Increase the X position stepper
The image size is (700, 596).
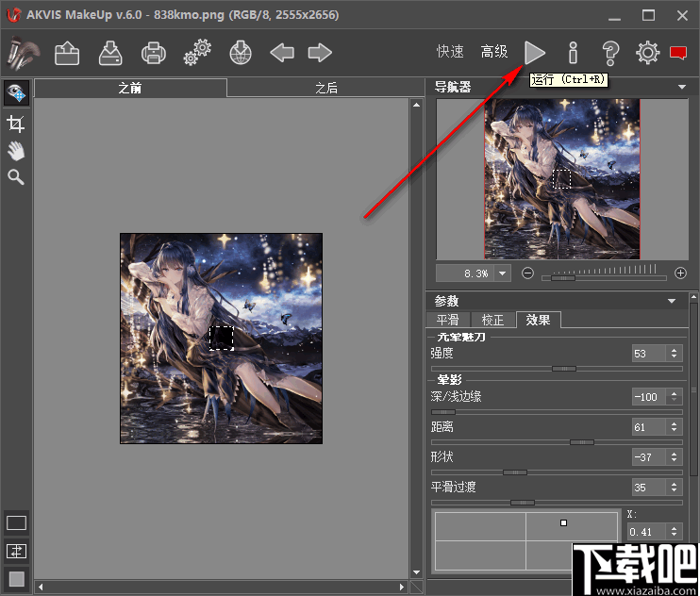coord(675,528)
